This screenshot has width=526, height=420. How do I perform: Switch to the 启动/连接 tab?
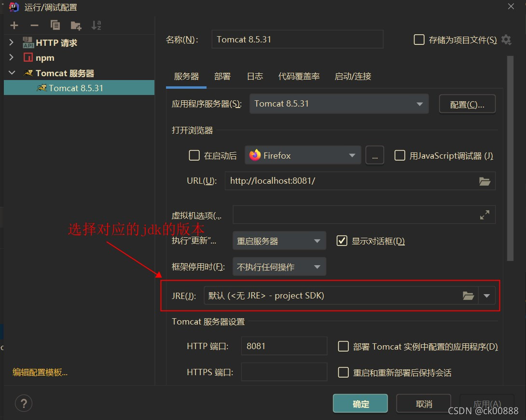pyautogui.click(x=353, y=76)
